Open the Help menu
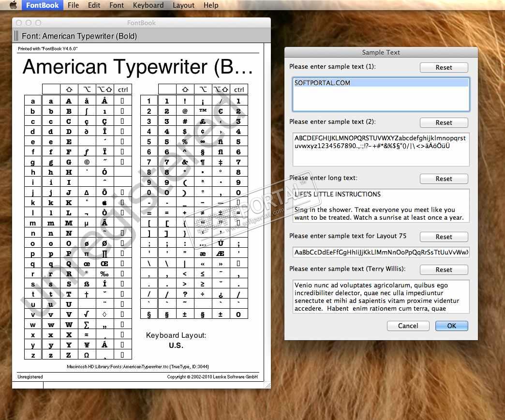Image resolution: width=505 pixels, height=420 pixels. tap(211, 5)
